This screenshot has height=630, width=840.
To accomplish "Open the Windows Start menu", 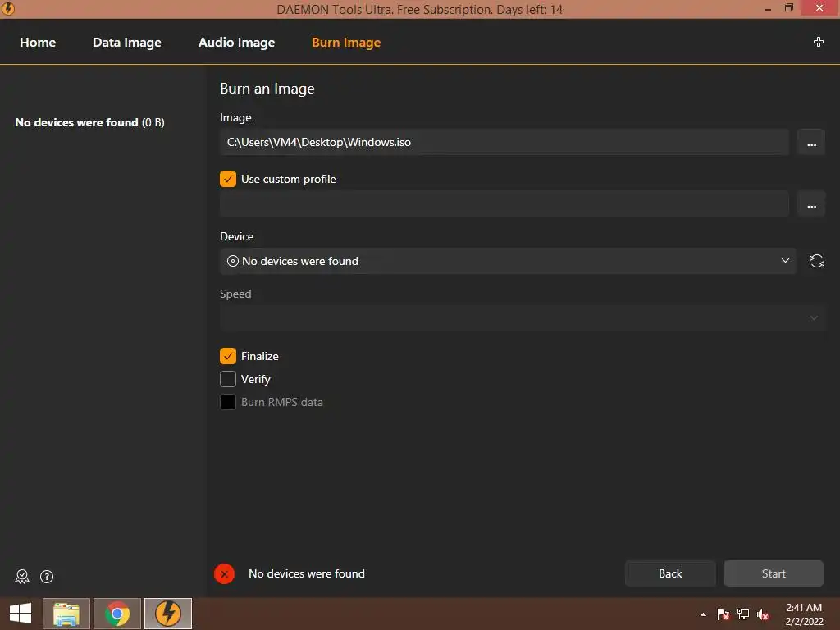I will click(x=21, y=614).
